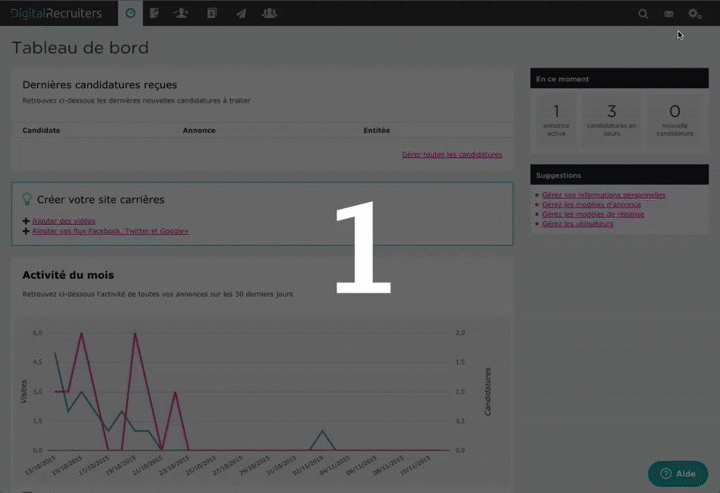Click the paper plane send icon
The width and height of the screenshot is (720, 493).
241,13
